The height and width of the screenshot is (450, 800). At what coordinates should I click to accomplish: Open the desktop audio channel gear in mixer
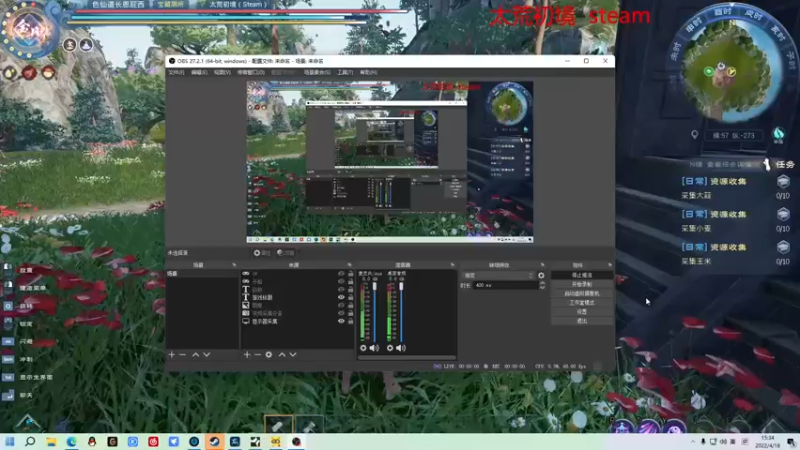click(390, 348)
